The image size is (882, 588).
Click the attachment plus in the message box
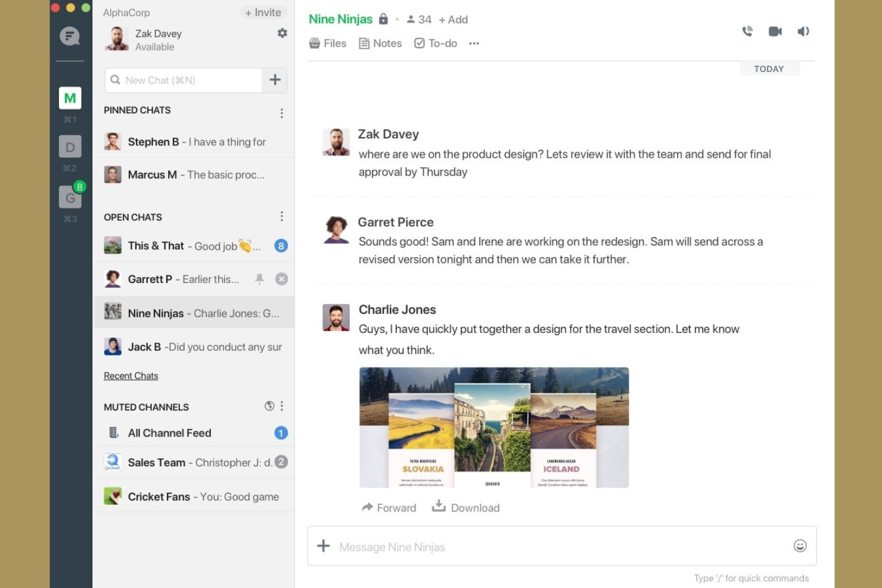(x=323, y=546)
